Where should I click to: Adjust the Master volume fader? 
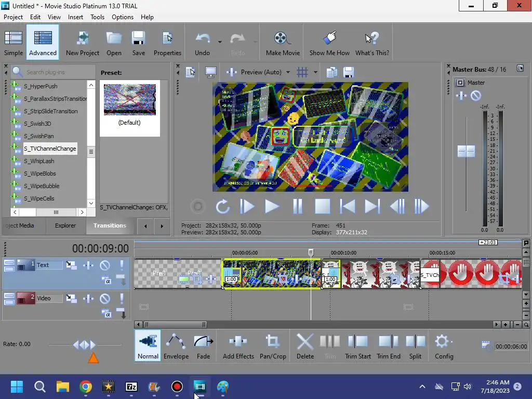[x=466, y=151]
